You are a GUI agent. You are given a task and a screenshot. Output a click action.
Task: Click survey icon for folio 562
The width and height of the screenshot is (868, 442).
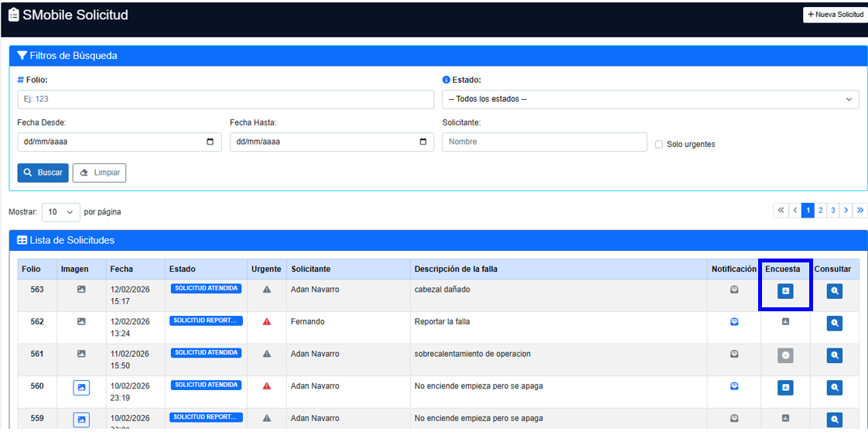click(785, 321)
